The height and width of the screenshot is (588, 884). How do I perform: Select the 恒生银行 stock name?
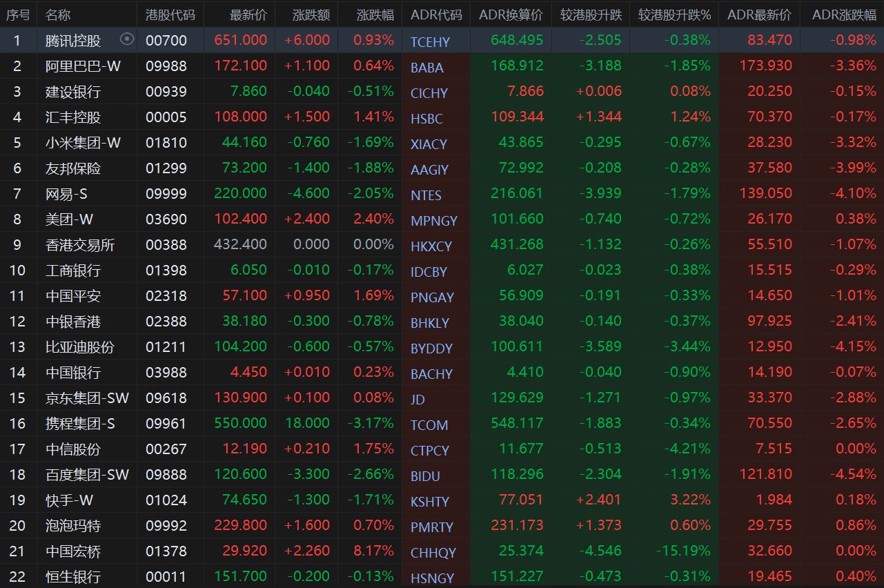73,577
